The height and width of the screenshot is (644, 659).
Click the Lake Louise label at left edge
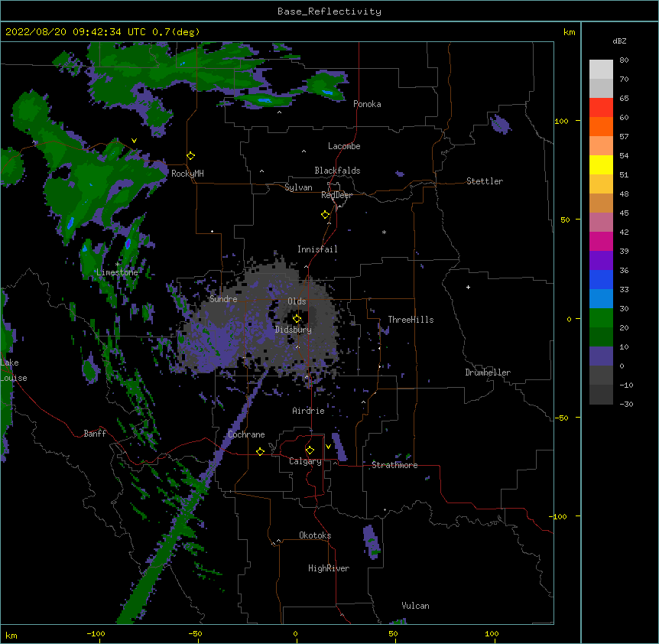14,370
